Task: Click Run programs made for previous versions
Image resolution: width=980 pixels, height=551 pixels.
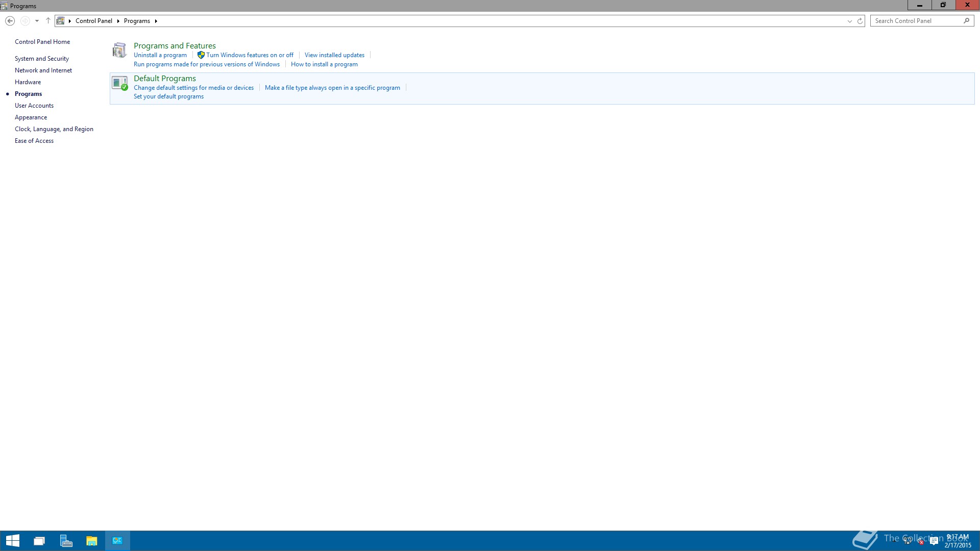Action: pyautogui.click(x=207, y=64)
